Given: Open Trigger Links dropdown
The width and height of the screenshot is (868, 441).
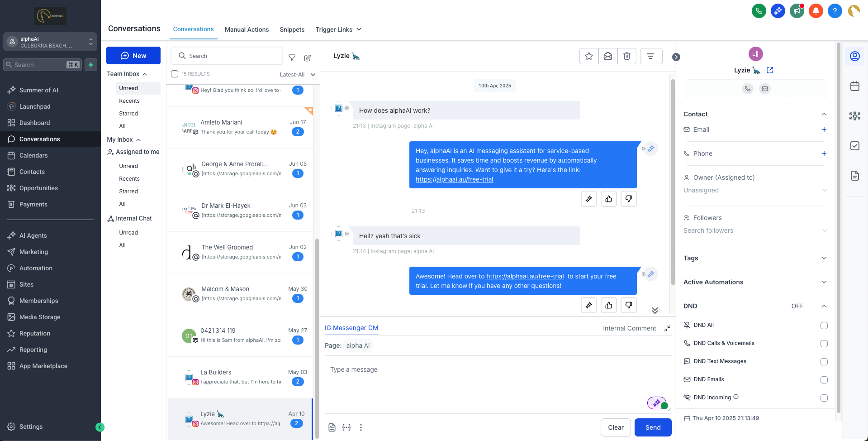Looking at the screenshot, I should [x=338, y=29].
